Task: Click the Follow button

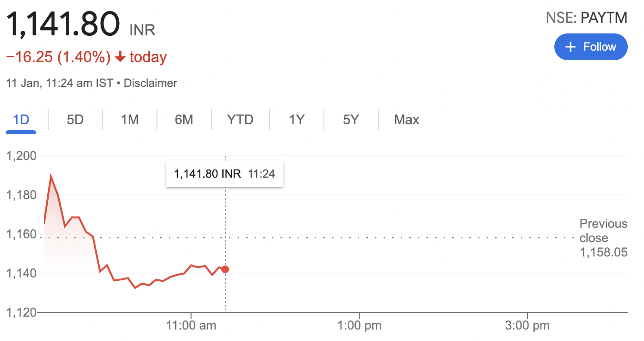Action: [x=591, y=47]
